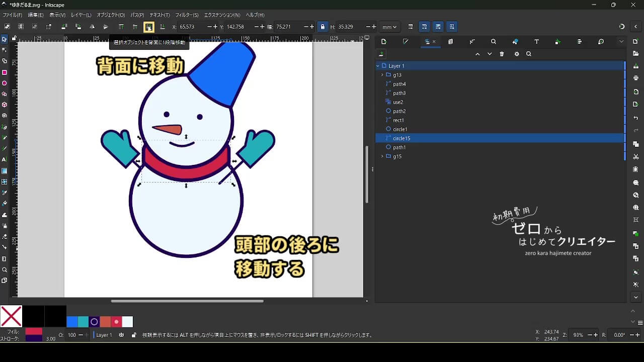Flip selection horizontally with toolbar icon
Image resolution: width=644 pixels, height=362 pixels.
(x=92, y=27)
